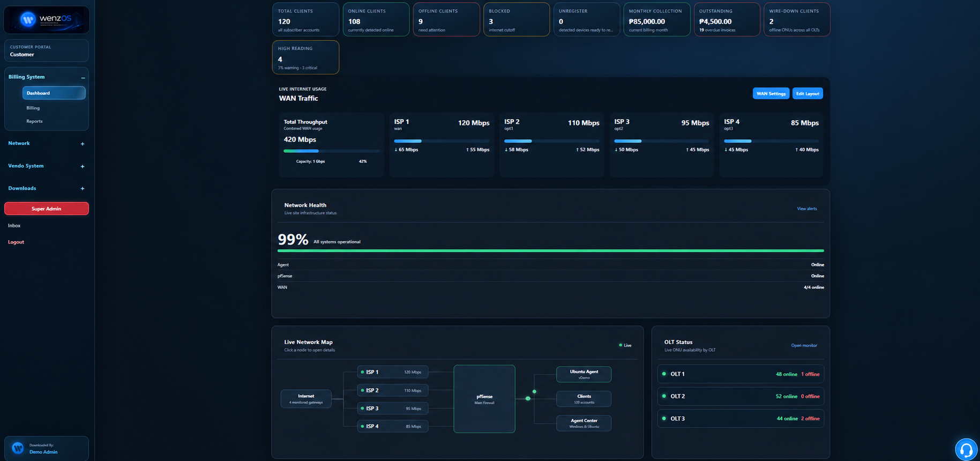
Task: Open the High Reading stat card
Action: (306, 57)
